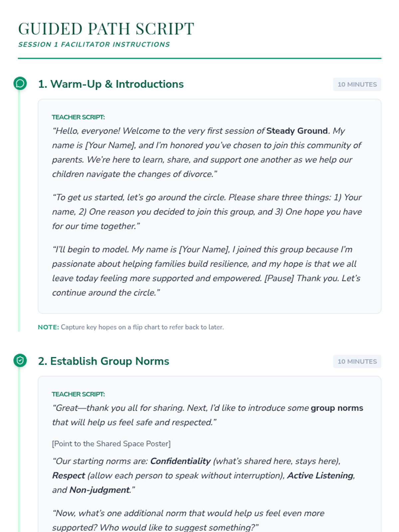Click the bold 'Steady Ground' program name
The height and width of the screenshot is (532, 399).
click(297, 131)
